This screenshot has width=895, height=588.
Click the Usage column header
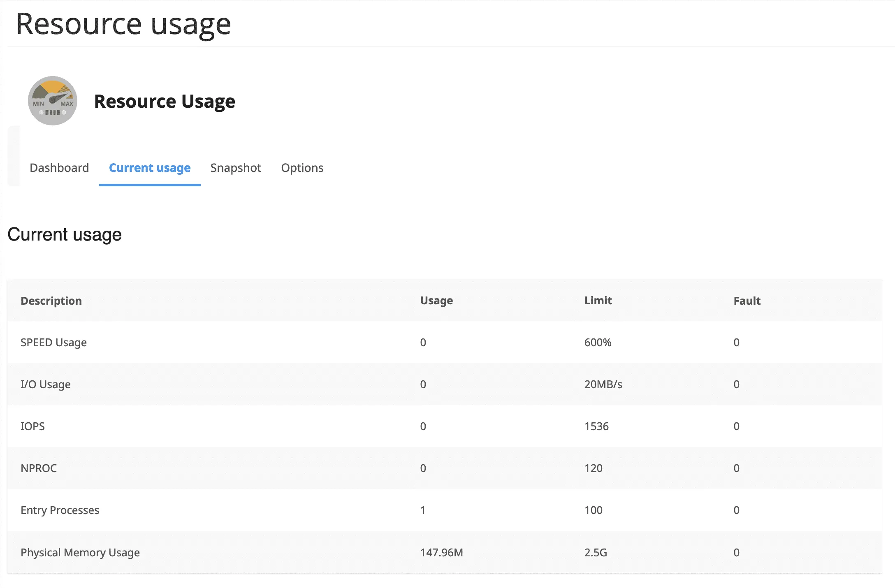pyautogui.click(x=436, y=301)
